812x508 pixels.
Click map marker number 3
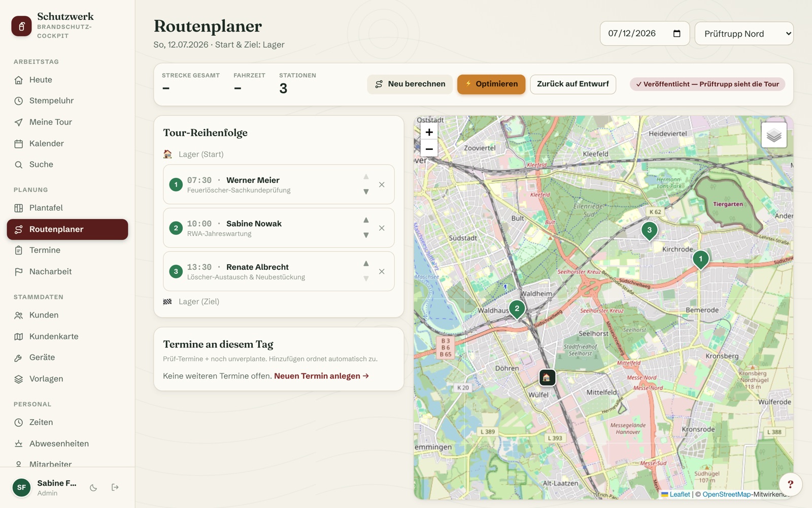(x=649, y=231)
